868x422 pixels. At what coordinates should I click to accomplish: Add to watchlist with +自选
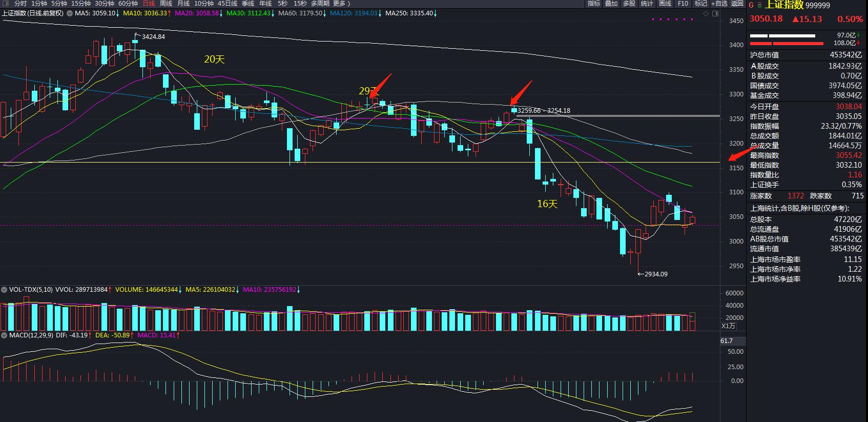(x=719, y=4)
